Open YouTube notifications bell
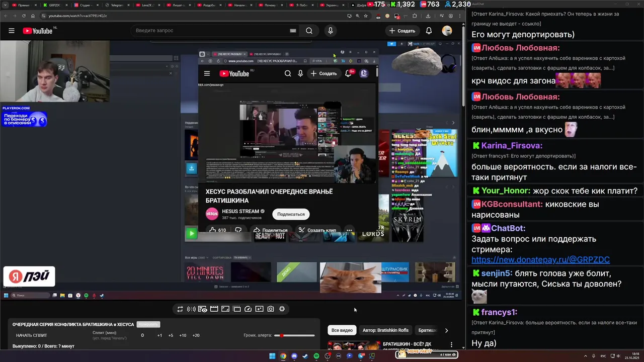 click(x=429, y=31)
